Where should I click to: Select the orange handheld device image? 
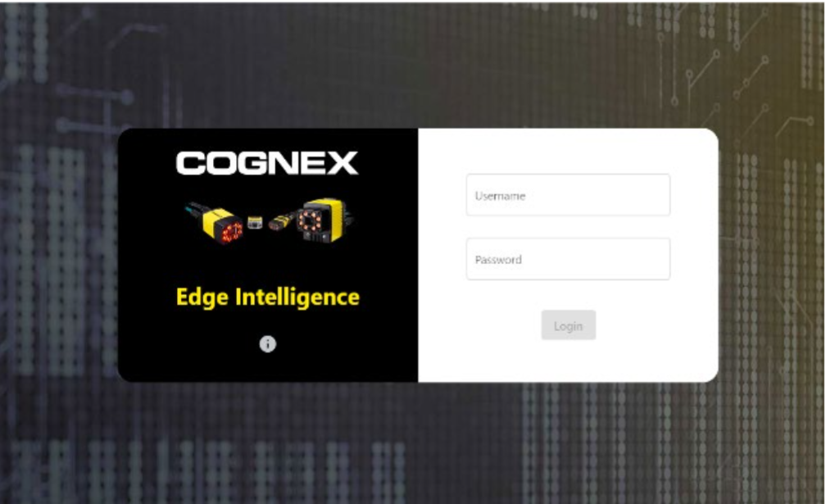point(281,220)
